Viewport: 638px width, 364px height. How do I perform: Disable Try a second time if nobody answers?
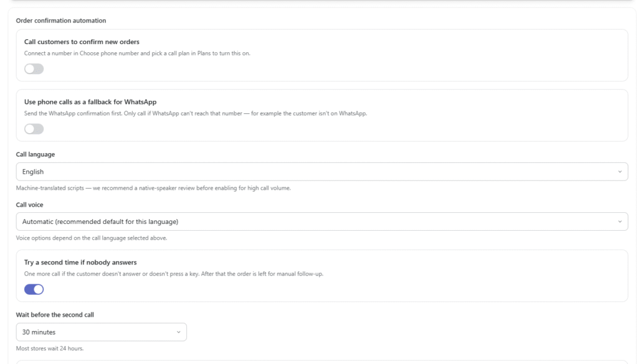(34, 289)
